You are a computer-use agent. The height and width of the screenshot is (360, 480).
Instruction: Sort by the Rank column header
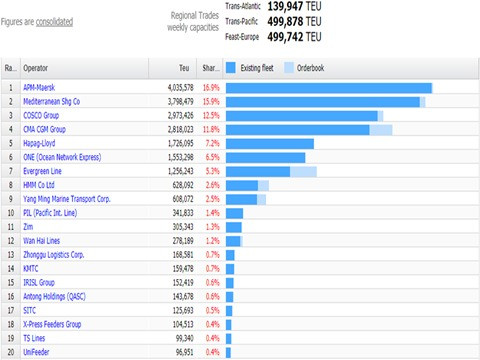pos(11,68)
